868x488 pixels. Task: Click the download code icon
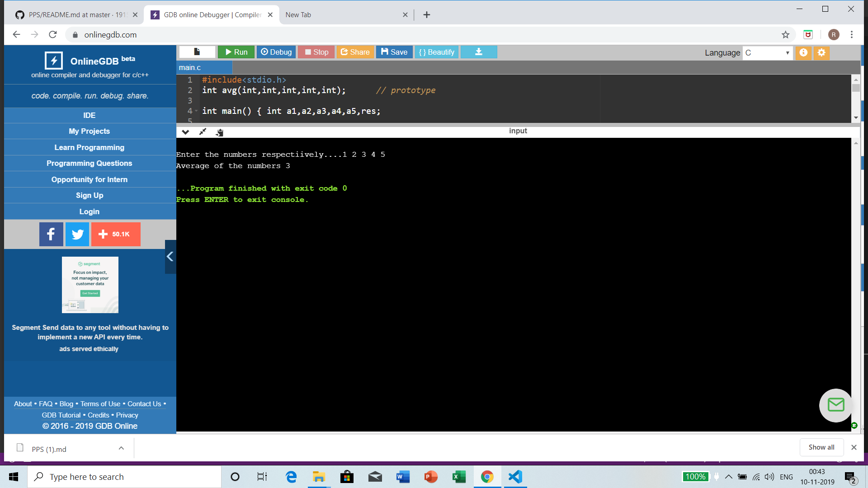tap(479, 52)
